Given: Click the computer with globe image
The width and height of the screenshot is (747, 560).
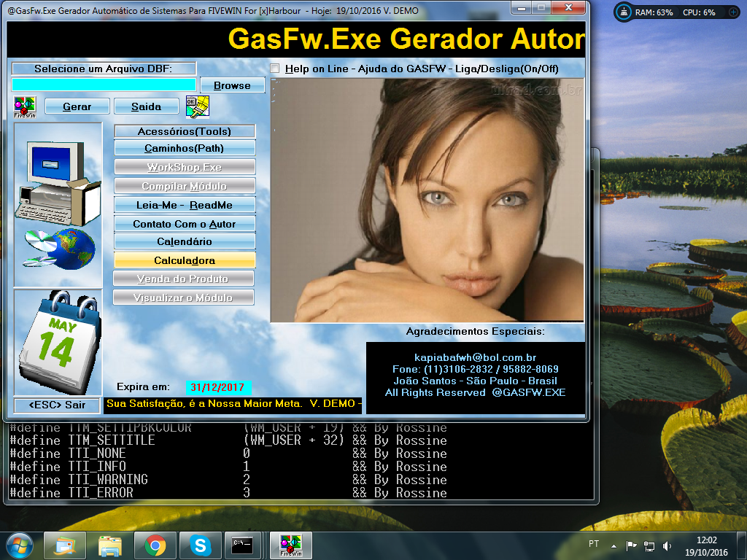Looking at the screenshot, I should pos(58,205).
